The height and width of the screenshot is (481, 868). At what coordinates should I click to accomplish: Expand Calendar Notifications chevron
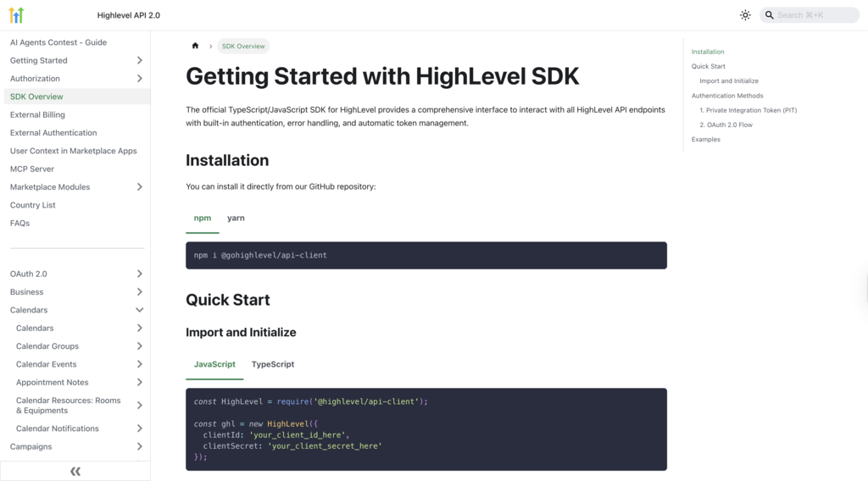point(140,428)
